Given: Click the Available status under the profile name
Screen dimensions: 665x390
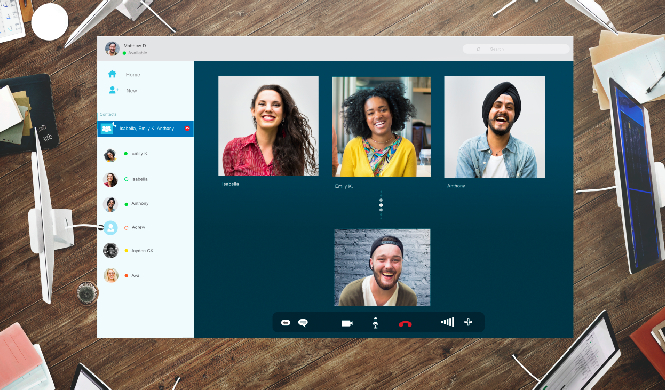Looking at the screenshot, I should tap(135, 53).
